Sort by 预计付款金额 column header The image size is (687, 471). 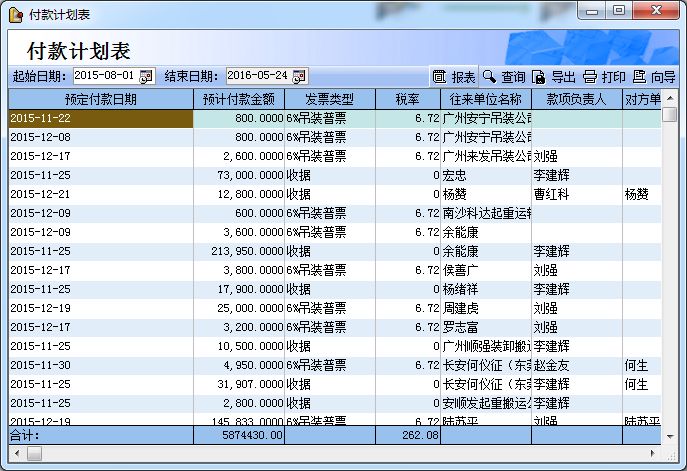coord(238,99)
